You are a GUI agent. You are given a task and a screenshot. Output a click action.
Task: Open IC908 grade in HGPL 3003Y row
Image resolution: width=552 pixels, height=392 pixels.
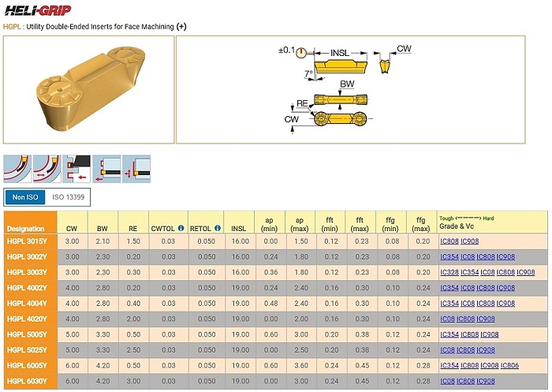pyautogui.click(x=526, y=272)
